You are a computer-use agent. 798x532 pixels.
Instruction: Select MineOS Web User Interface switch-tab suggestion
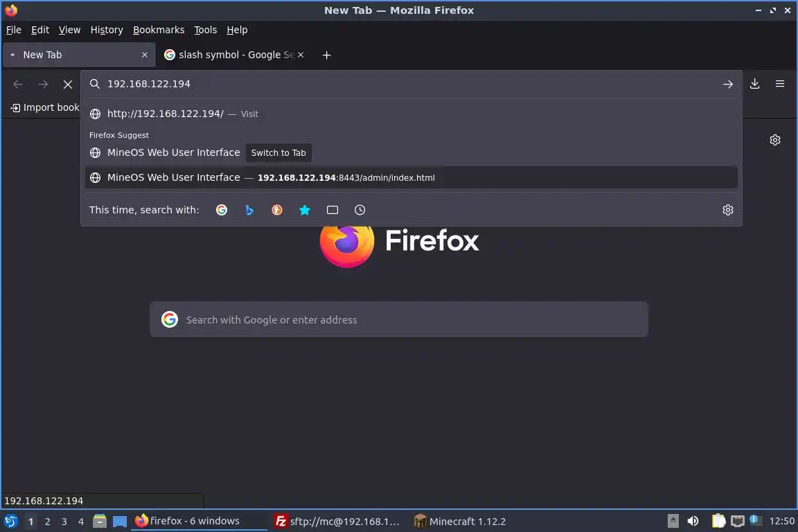[411, 152]
